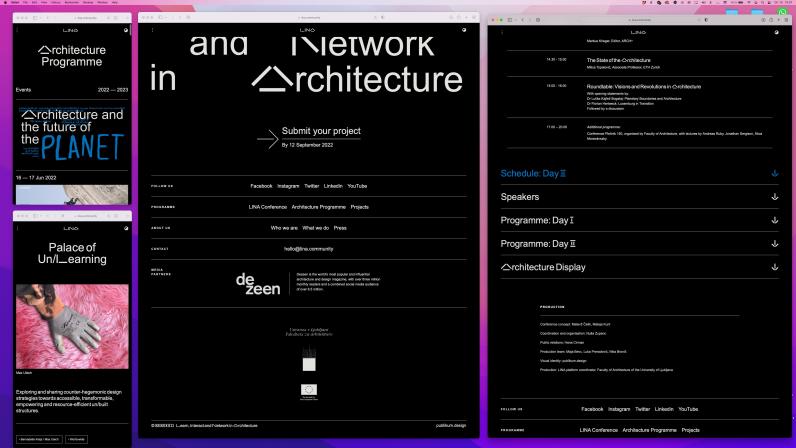The height and width of the screenshot is (448, 796).
Task: Open the Help menu in the menu bar
Action: click(x=115, y=3)
